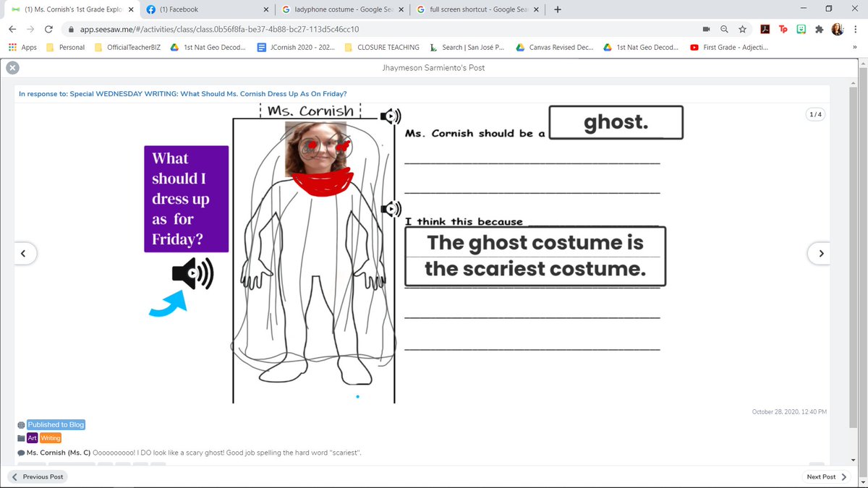Bookmark this page with the star icon

point(742,30)
